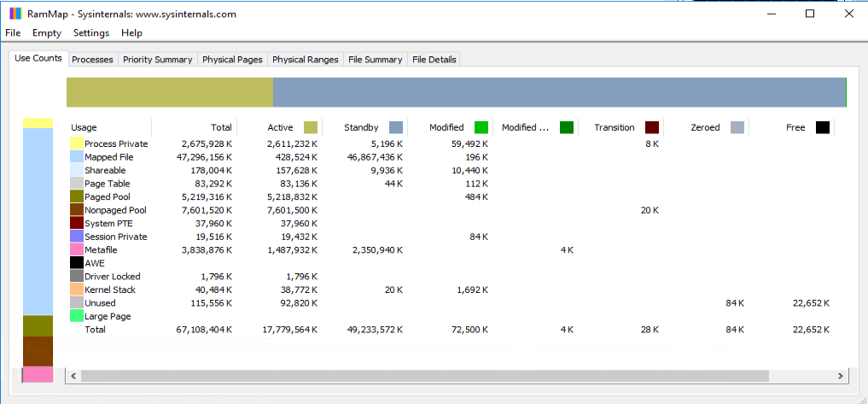Maximize the RamMap window

810,14
